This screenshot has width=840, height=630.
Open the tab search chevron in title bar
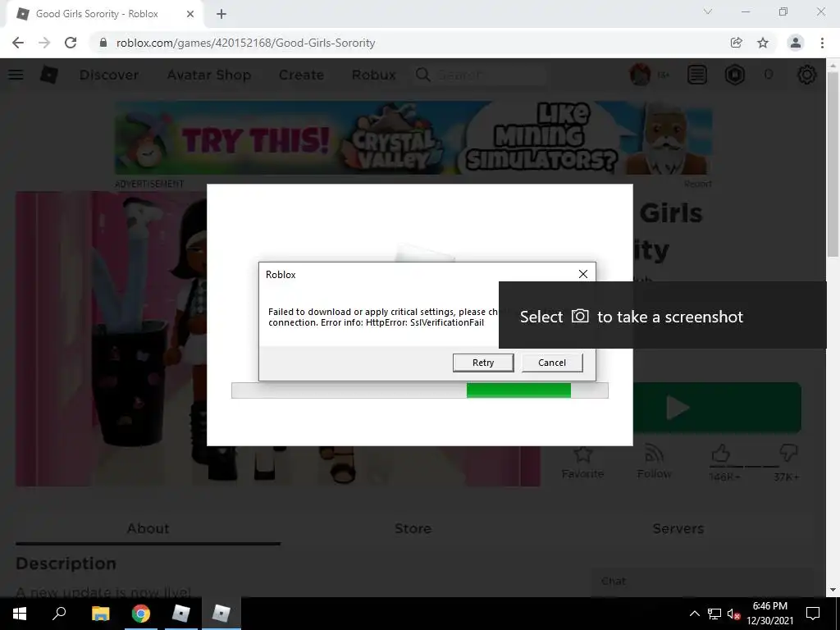point(708,11)
